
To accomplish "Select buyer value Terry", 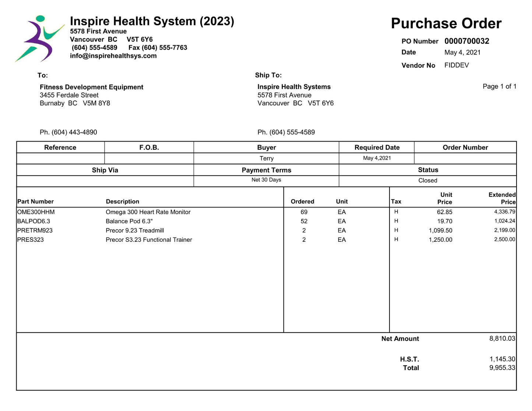I will (x=267, y=159).
